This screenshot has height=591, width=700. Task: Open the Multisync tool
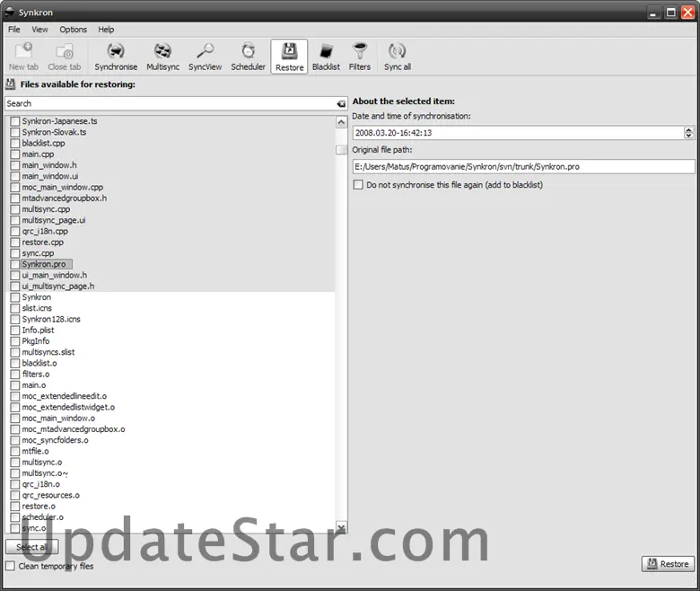(x=163, y=57)
